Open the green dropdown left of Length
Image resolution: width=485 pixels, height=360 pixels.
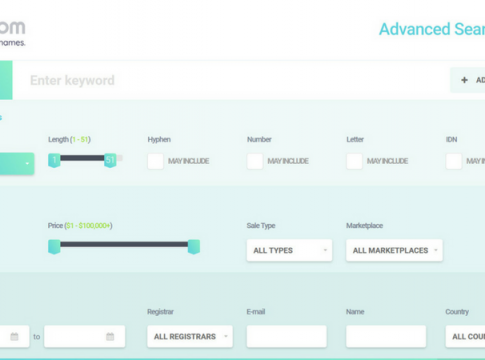[17, 164]
